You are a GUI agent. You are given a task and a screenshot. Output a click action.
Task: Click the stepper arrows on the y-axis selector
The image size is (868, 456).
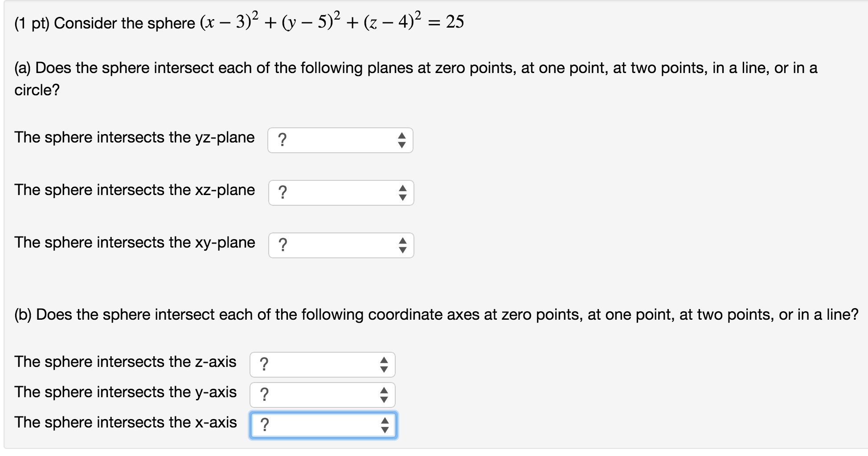(x=384, y=395)
